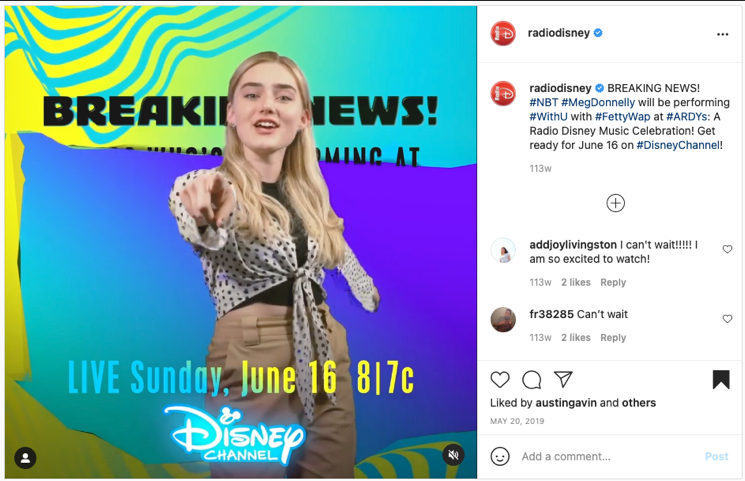
Task: Reply to fr38285's comment
Action: pos(613,338)
